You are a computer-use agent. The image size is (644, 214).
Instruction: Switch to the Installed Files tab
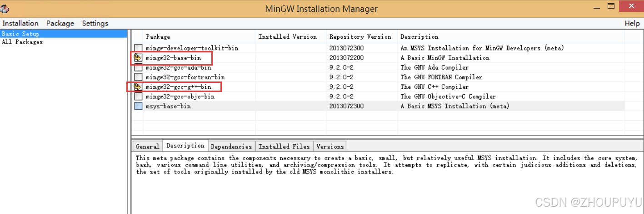tap(284, 146)
